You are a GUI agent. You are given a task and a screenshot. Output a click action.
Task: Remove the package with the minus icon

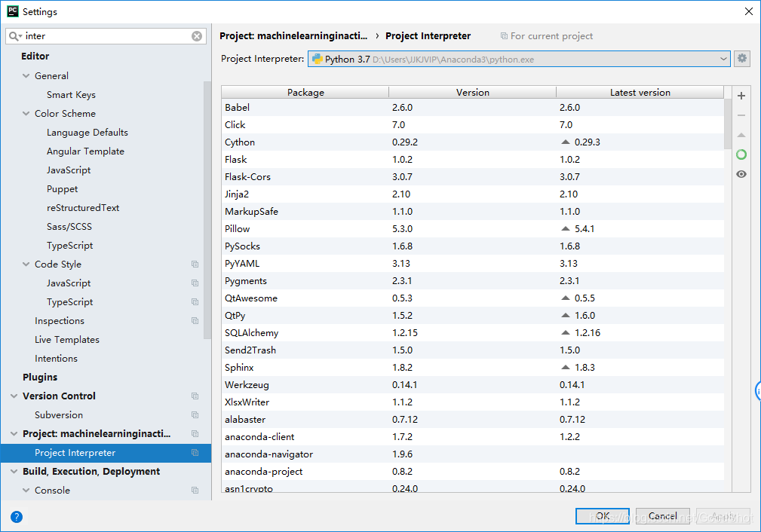point(741,115)
